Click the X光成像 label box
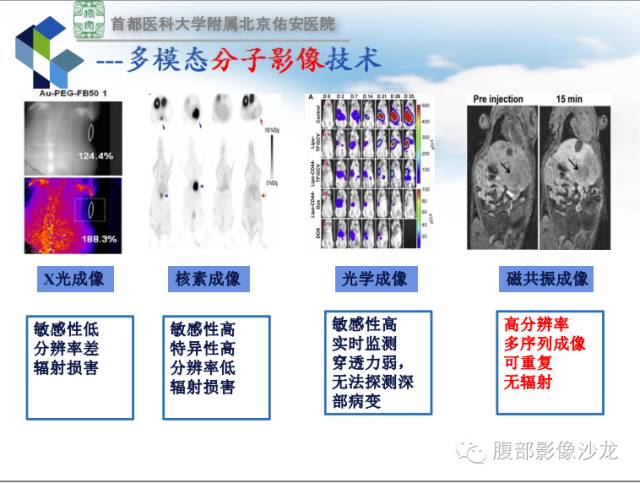 click(x=75, y=279)
